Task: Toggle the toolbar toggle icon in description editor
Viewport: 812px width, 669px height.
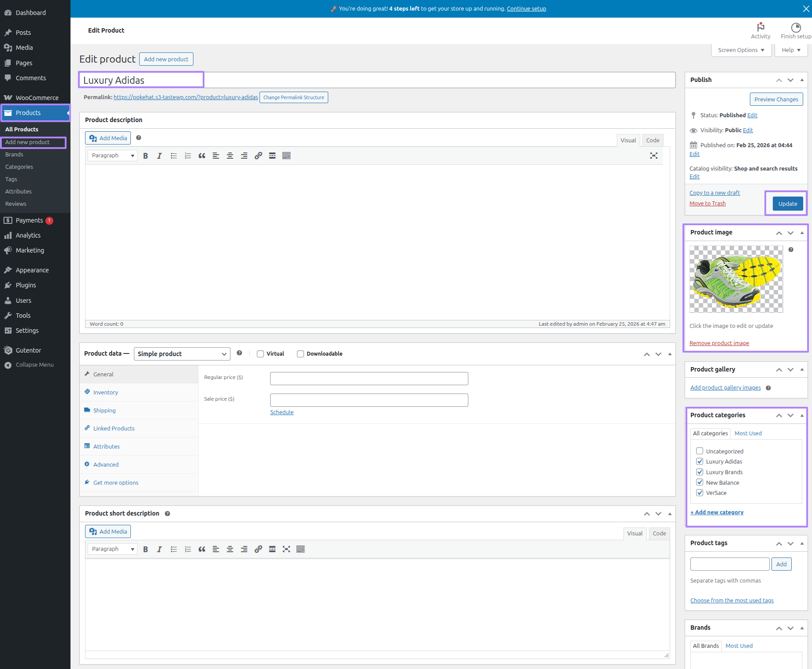Action: [286, 156]
